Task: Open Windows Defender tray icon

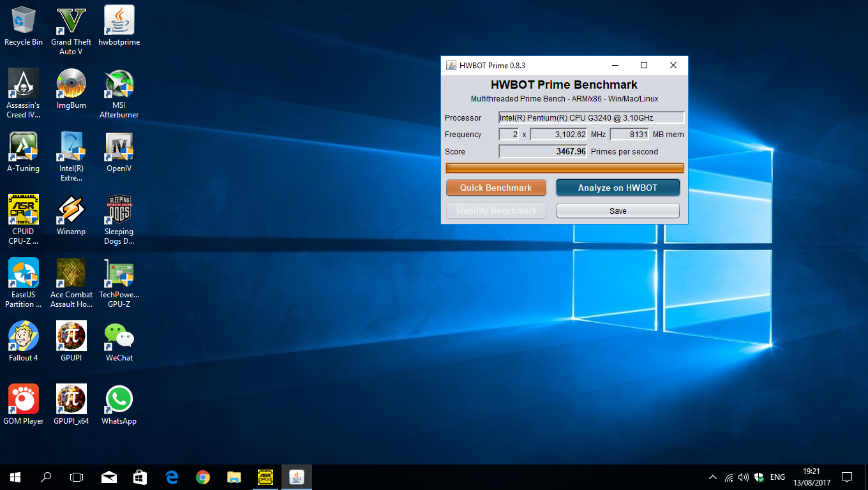Action: pyautogui.click(x=759, y=477)
